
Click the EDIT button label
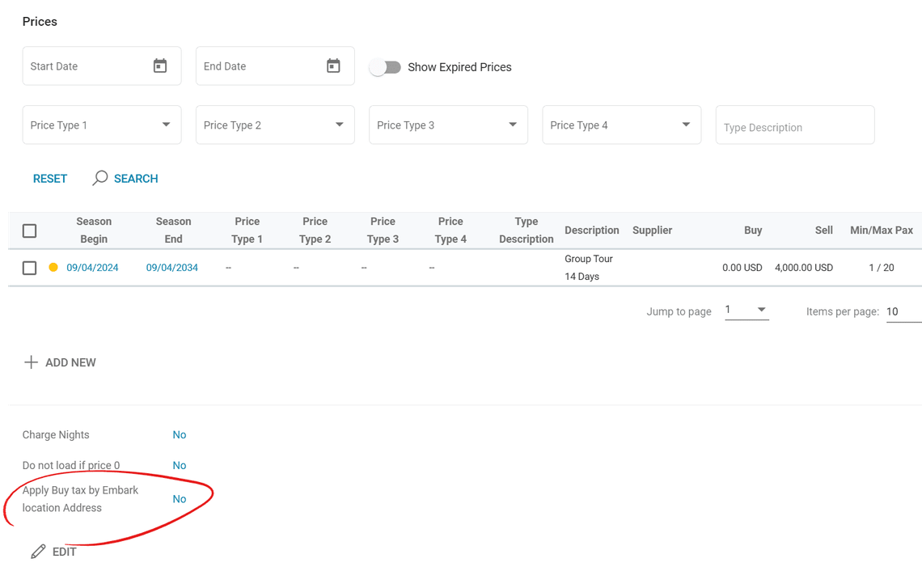pos(65,552)
